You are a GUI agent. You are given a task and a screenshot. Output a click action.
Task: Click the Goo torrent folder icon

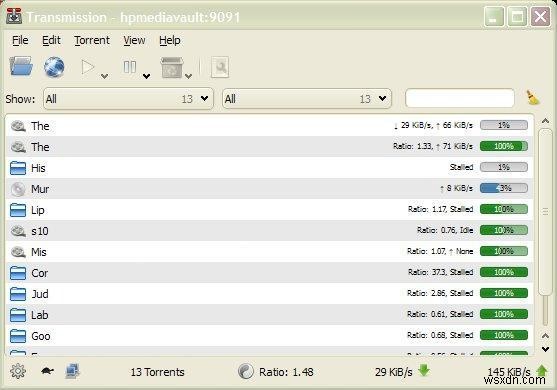18,336
